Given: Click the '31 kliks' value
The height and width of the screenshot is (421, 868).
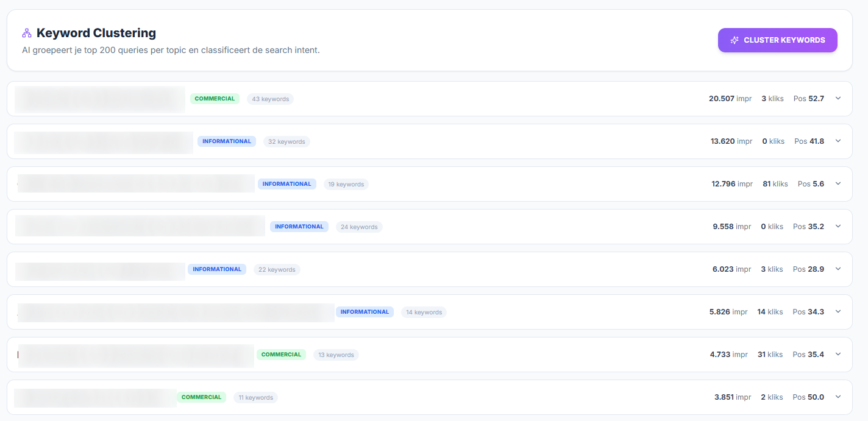Looking at the screenshot, I should (x=770, y=355).
